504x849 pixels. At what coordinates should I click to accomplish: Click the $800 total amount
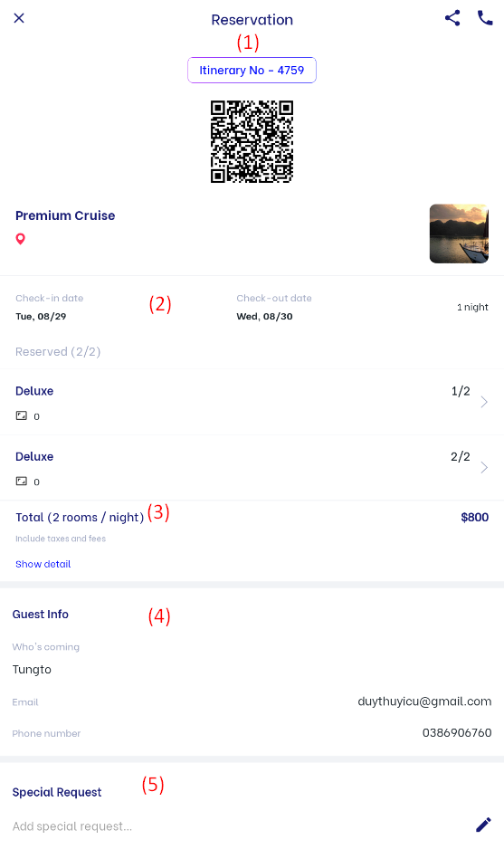click(475, 517)
